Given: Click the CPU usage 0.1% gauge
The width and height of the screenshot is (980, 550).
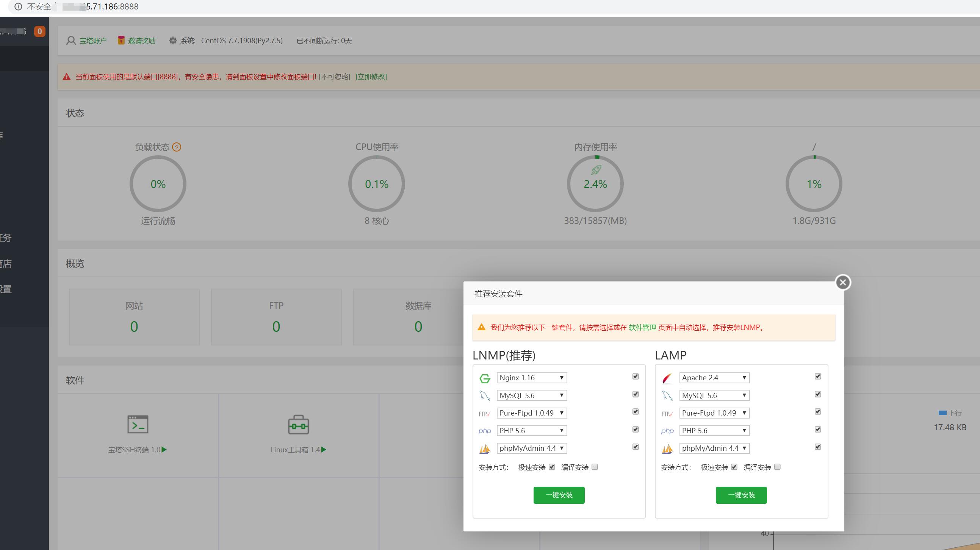Looking at the screenshot, I should click(x=377, y=184).
